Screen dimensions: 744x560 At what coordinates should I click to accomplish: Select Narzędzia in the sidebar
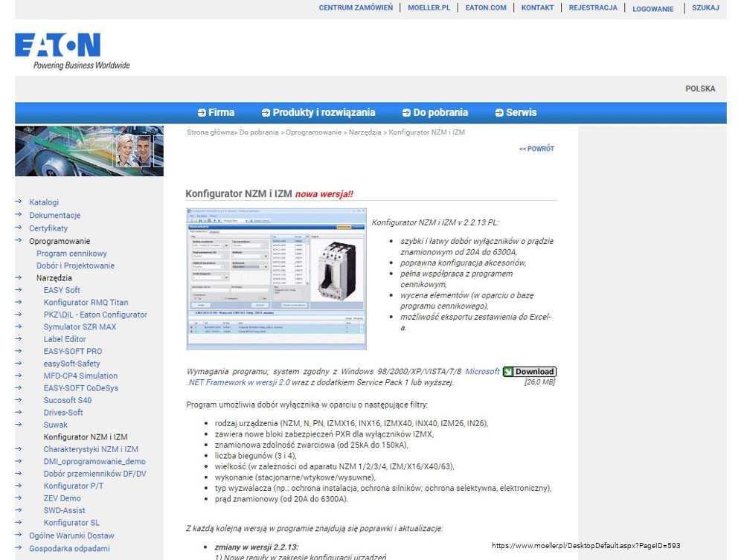coord(54,278)
